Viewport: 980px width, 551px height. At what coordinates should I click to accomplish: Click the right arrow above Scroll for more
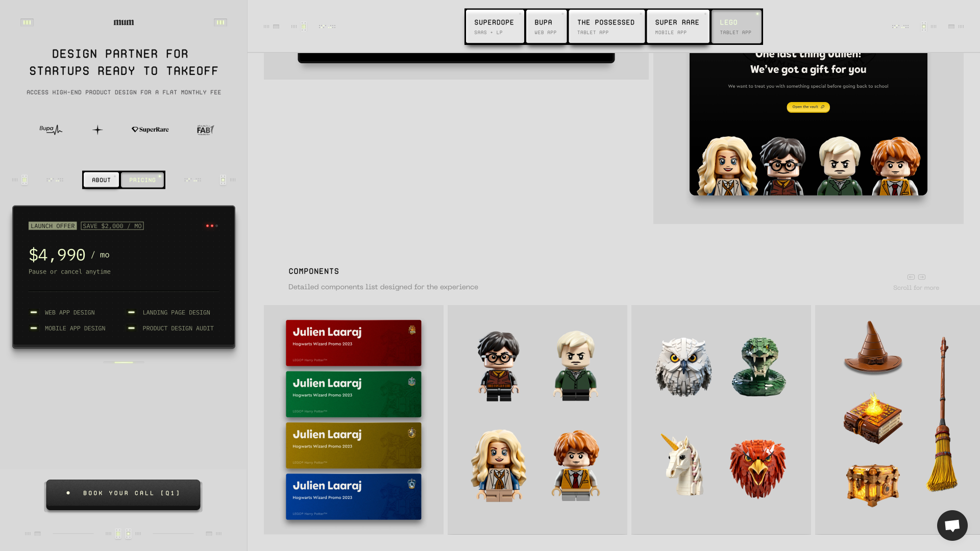[922, 277]
